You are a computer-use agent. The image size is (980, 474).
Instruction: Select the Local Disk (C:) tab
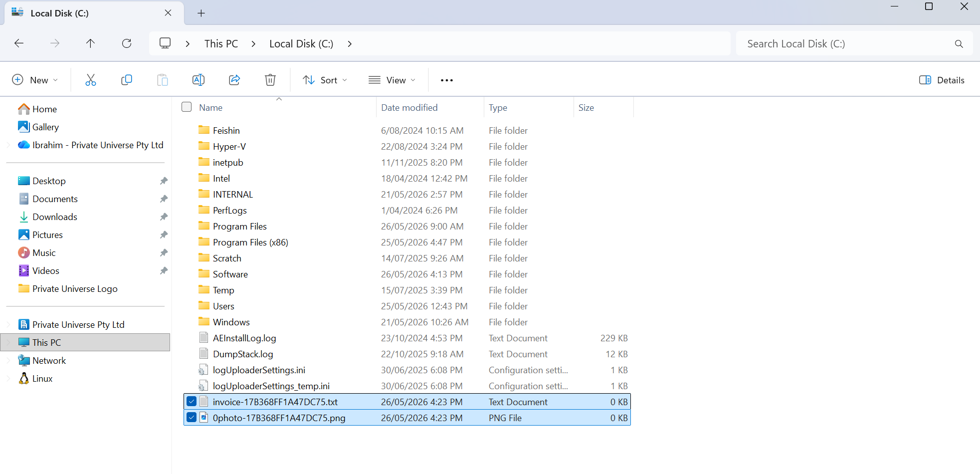[x=94, y=13]
